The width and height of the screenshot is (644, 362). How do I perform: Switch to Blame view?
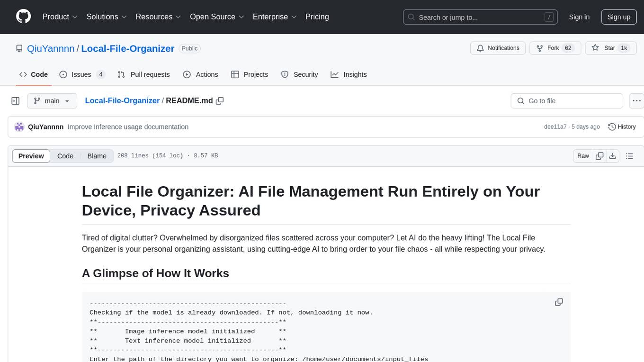97,156
